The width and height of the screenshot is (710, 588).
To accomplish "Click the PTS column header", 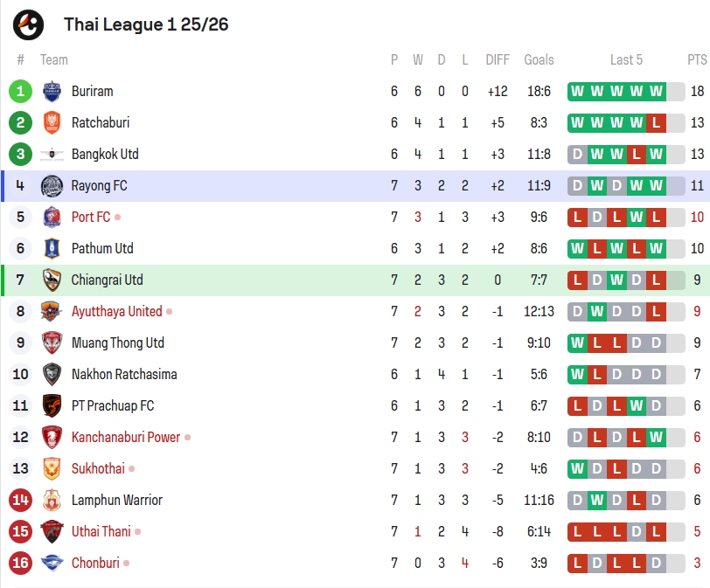I will 697,59.
